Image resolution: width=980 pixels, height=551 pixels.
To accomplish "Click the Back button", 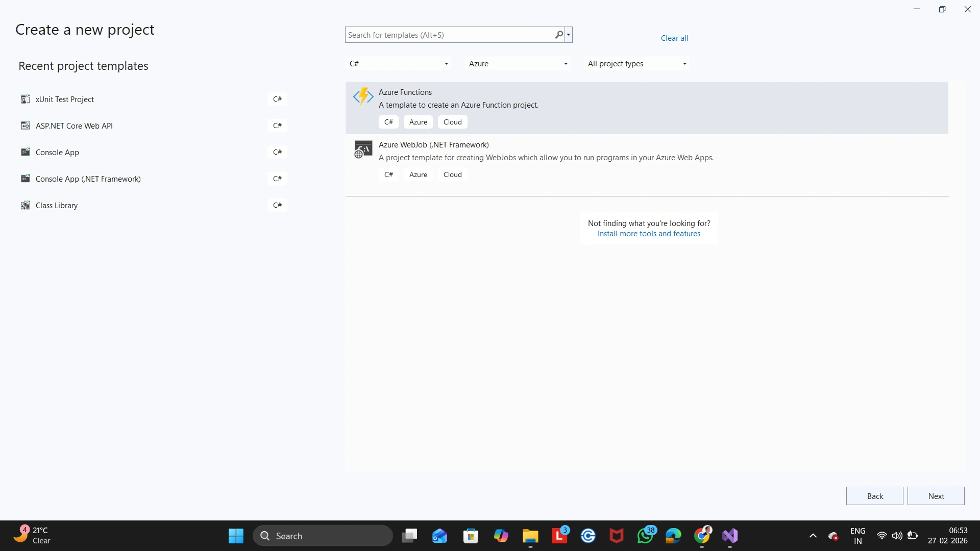I will (875, 496).
